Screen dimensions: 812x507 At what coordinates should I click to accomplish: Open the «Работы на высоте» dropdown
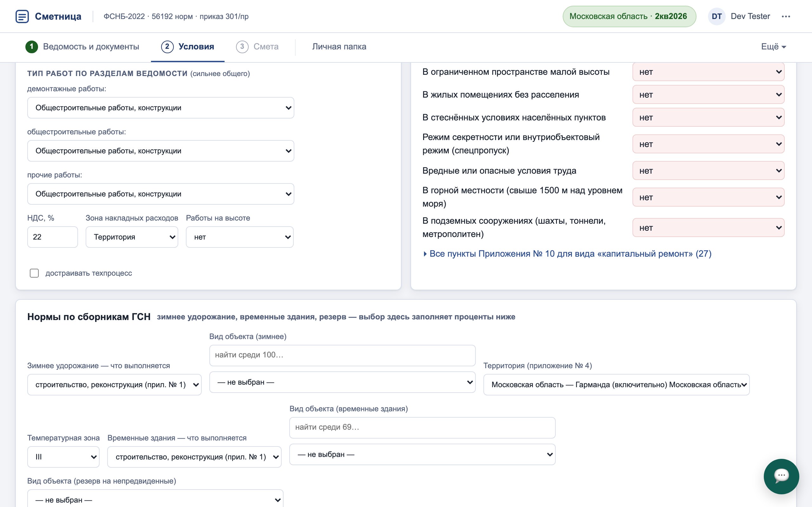pos(239,237)
